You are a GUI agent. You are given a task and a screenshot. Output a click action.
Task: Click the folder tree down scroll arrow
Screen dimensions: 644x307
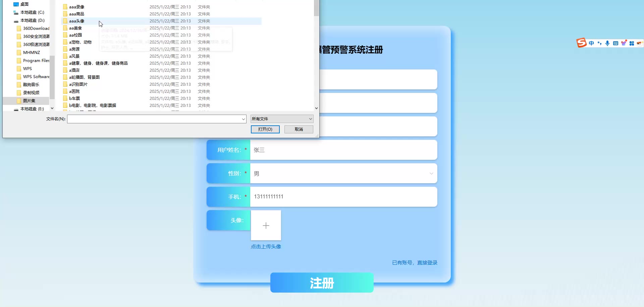52,108
